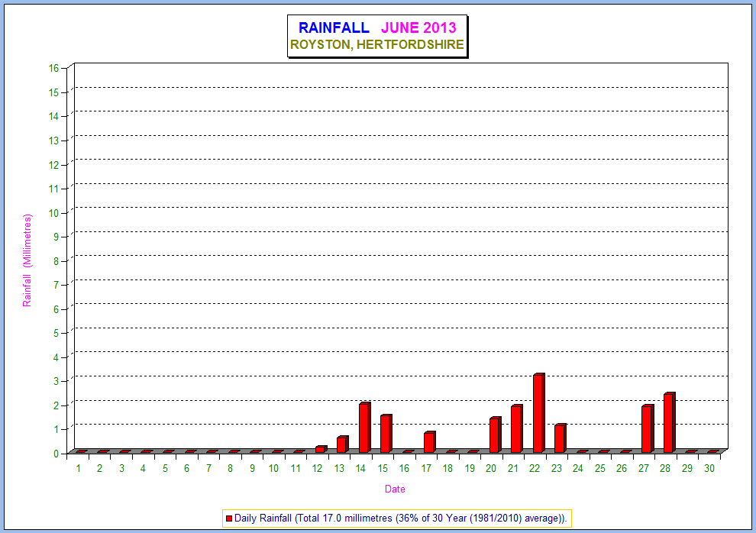
Task: Click the Rainfall (Millimetres) y-axis label
Action: click(x=27, y=260)
